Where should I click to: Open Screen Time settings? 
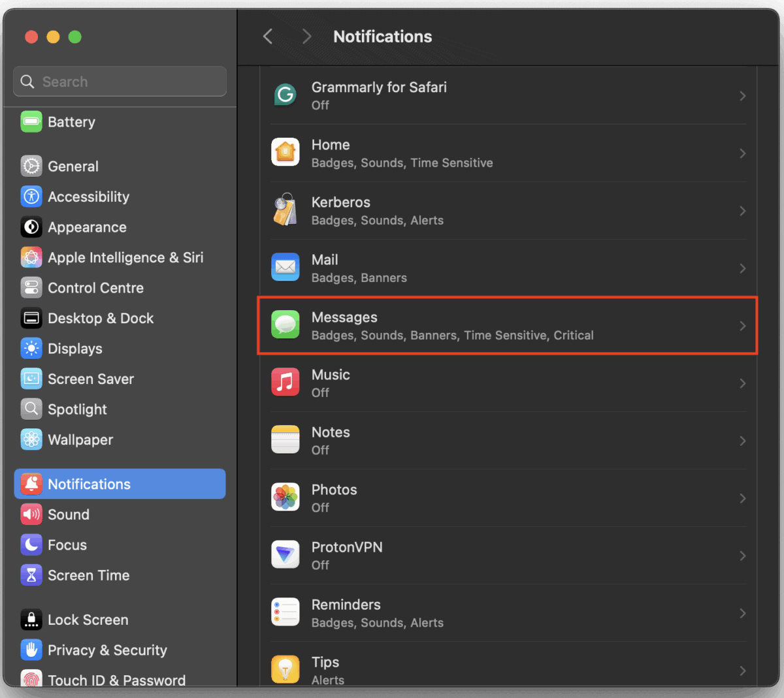88,575
